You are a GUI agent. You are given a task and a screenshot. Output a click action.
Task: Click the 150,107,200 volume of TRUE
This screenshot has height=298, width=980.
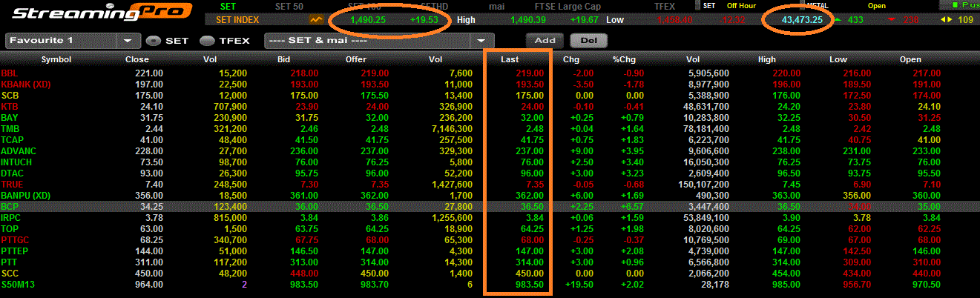click(704, 184)
